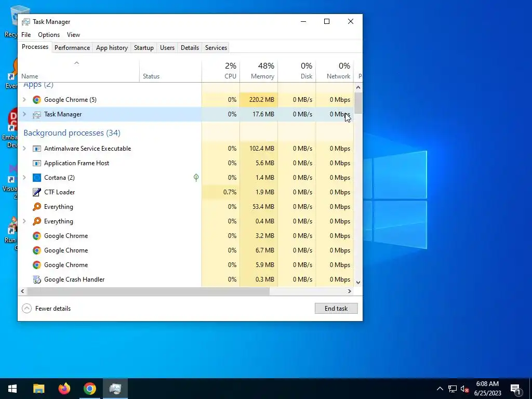Open the View menu
532x399 pixels.
[73, 35]
